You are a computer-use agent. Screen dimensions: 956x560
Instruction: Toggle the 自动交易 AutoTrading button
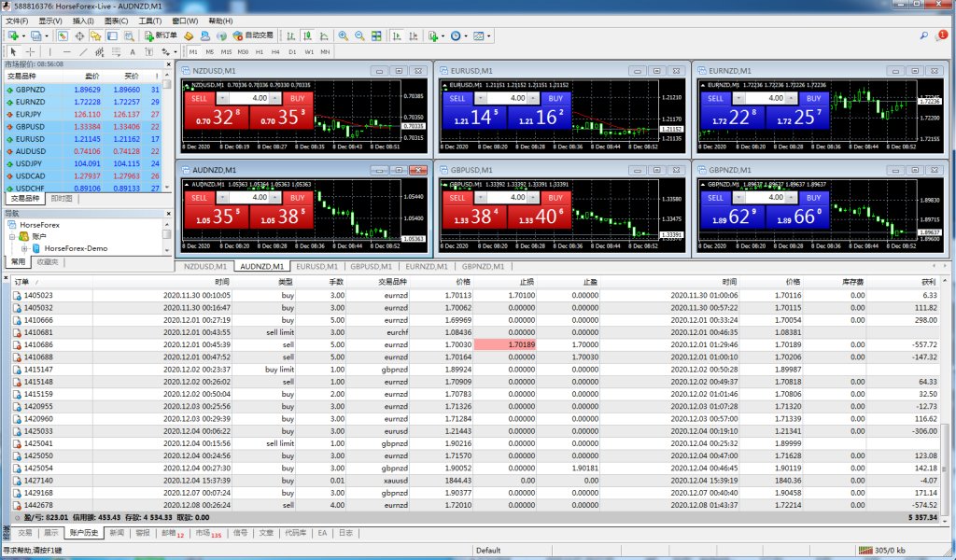point(253,36)
